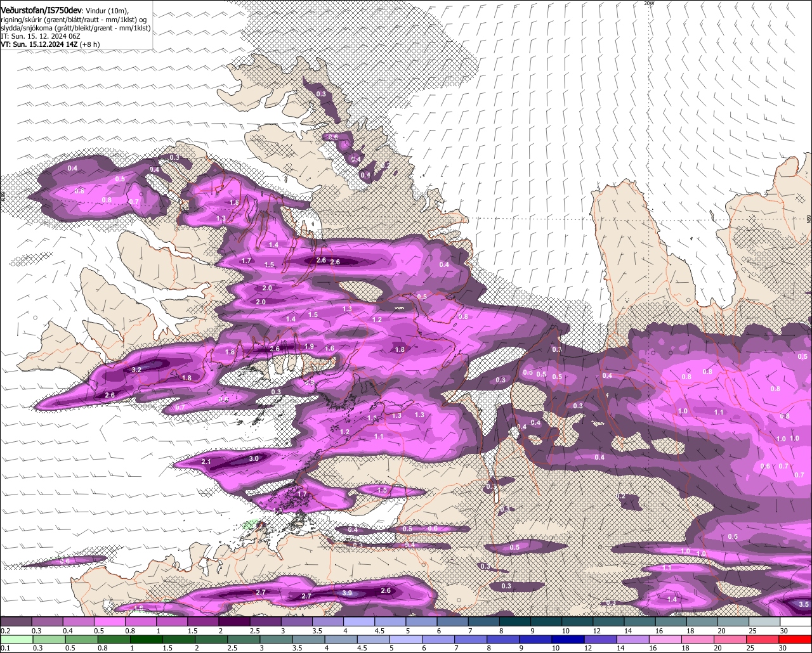
Task: Click the '20W' longitude label at top
Action: pos(648,3)
